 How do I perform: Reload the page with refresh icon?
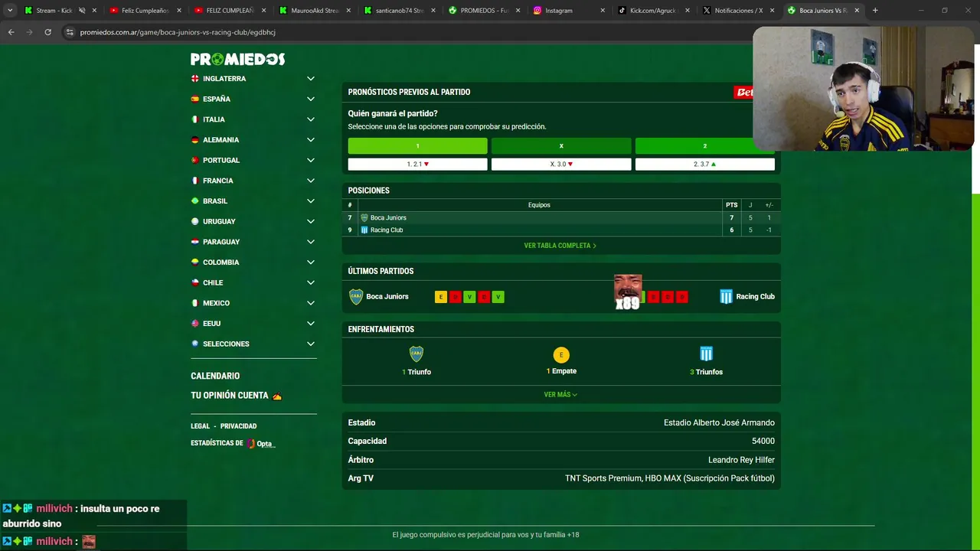(47, 32)
